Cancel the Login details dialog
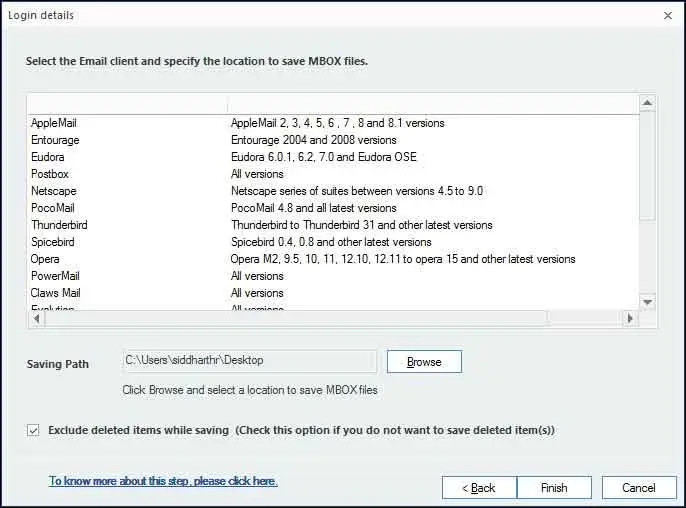This screenshot has width=686, height=508. (639, 487)
